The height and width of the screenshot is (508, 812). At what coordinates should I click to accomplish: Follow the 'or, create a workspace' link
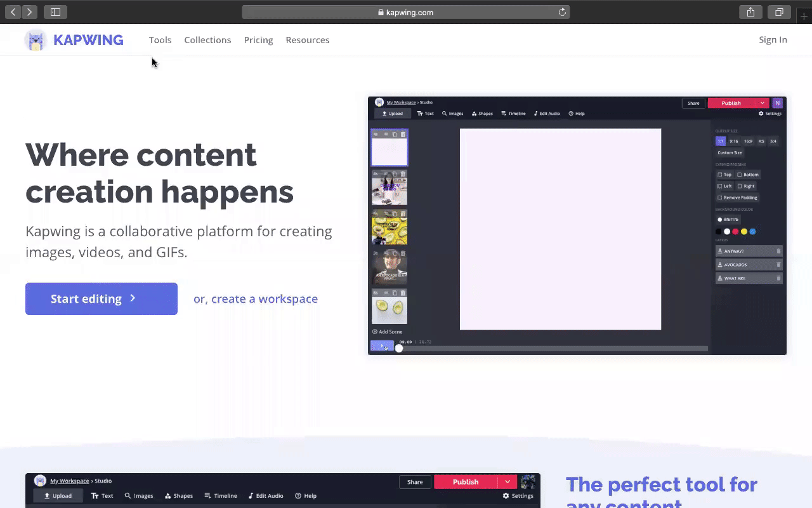tap(256, 298)
